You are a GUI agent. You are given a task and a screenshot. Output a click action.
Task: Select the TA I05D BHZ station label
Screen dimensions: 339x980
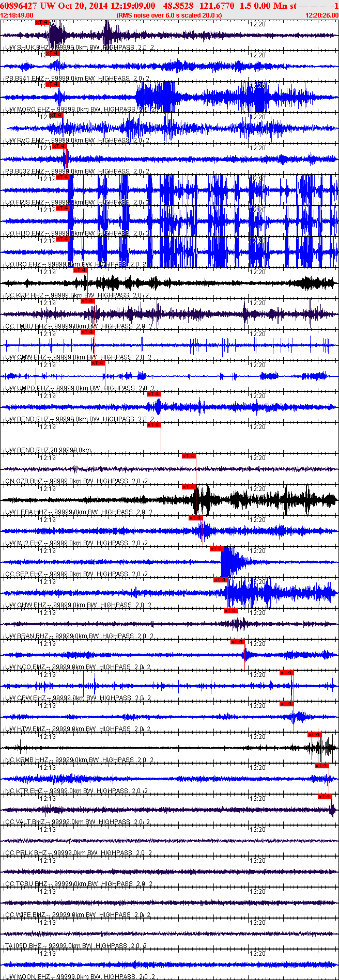tap(75, 946)
